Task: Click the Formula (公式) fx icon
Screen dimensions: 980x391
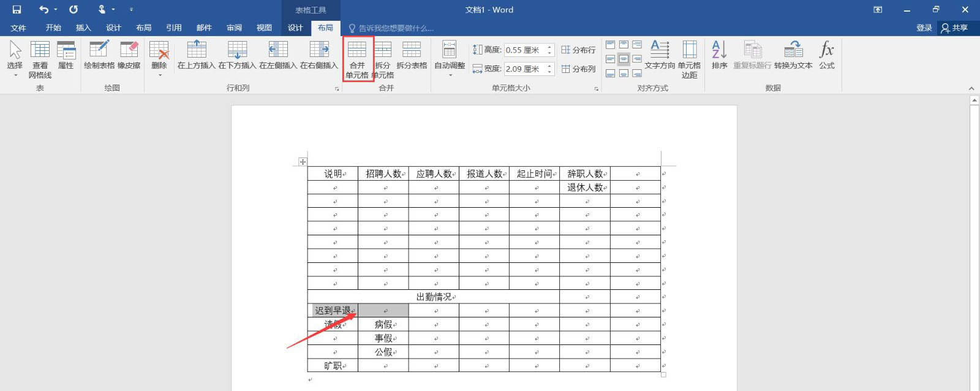Action: (x=827, y=55)
